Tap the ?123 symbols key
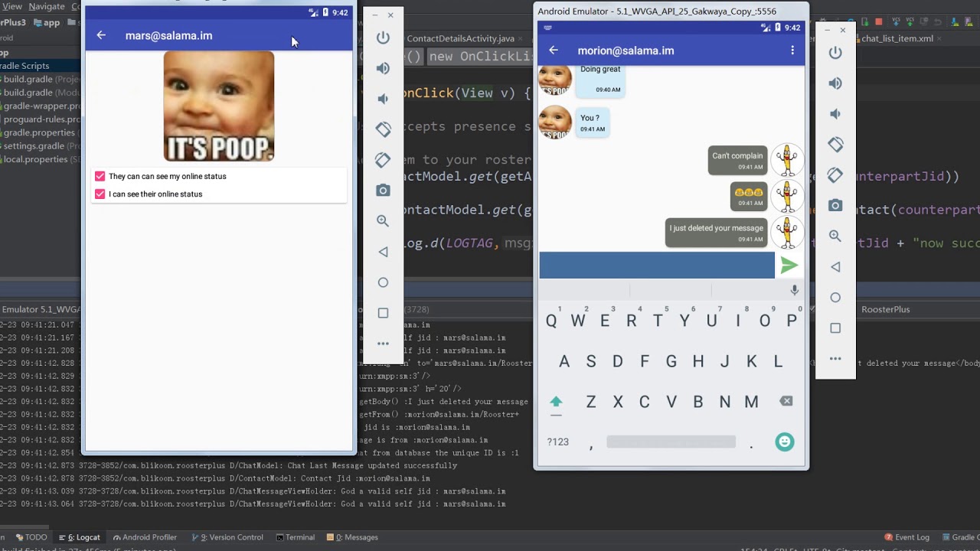980x551 pixels. click(557, 442)
